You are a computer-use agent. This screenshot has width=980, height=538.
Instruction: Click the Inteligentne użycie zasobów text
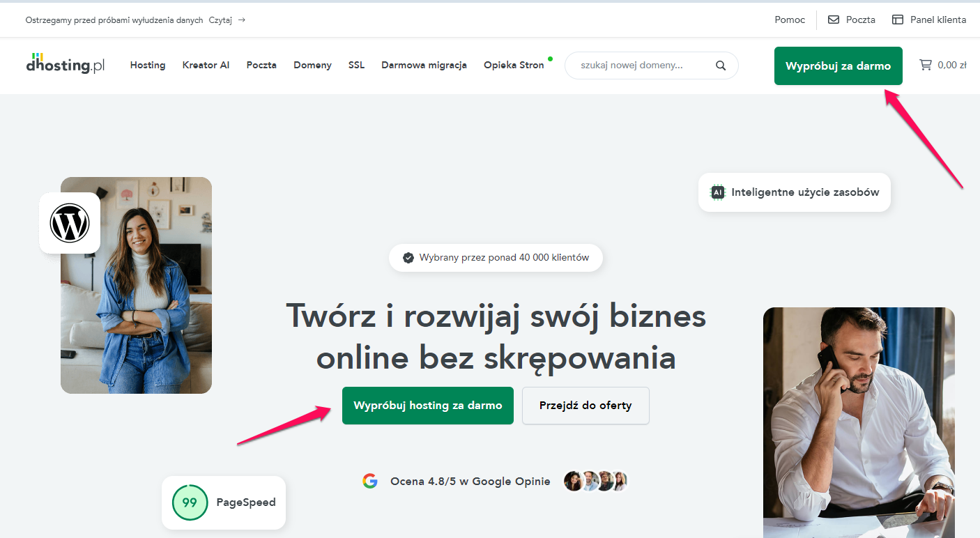click(805, 192)
